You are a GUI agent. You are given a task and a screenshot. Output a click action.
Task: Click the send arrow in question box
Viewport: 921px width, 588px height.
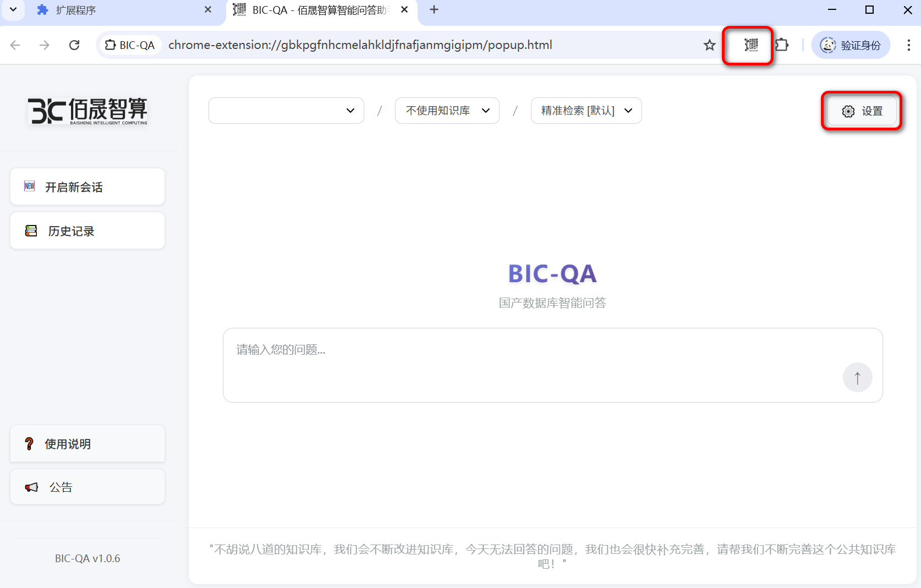click(x=857, y=377)
